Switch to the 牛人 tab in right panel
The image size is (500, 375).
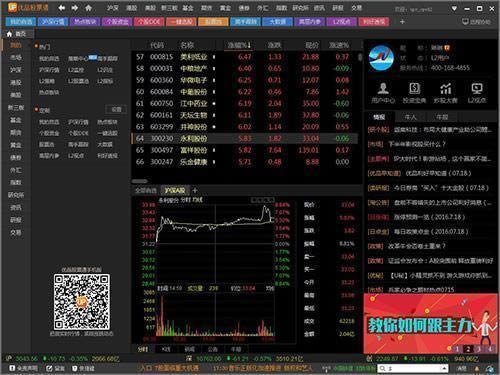[x=410, y=117]
